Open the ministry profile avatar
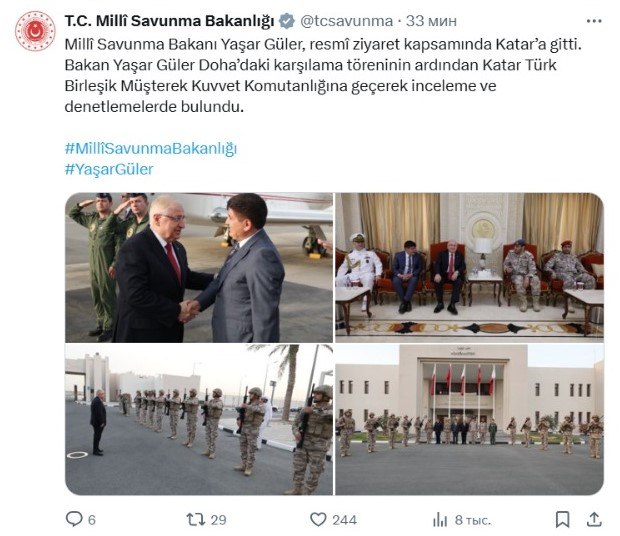 (35, 31)
